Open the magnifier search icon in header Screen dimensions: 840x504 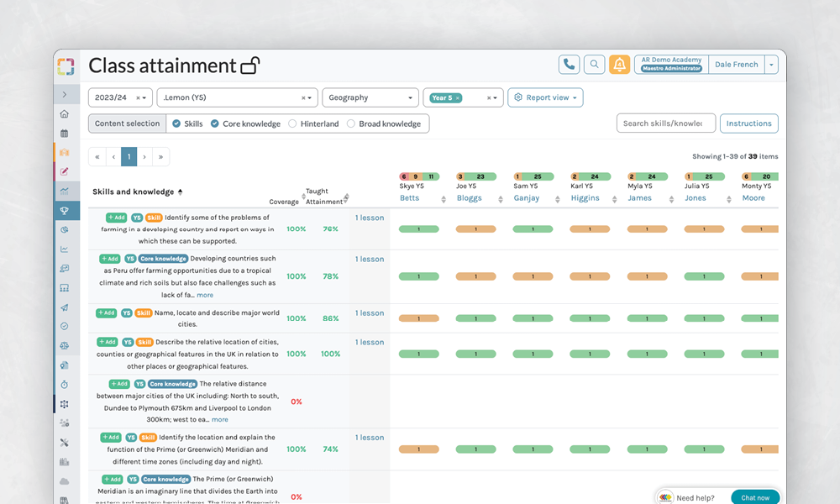pos(595,65)
